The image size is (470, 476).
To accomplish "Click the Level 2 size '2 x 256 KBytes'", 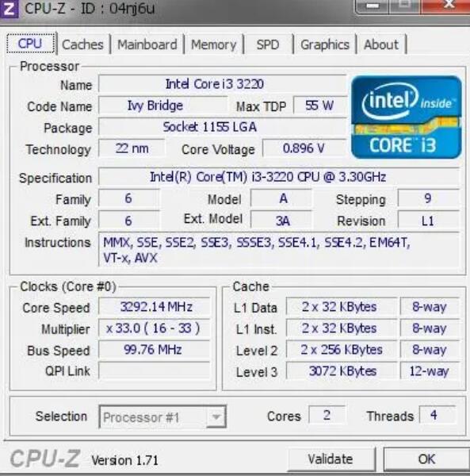I will pyautogui.click(x=342, y=350).
